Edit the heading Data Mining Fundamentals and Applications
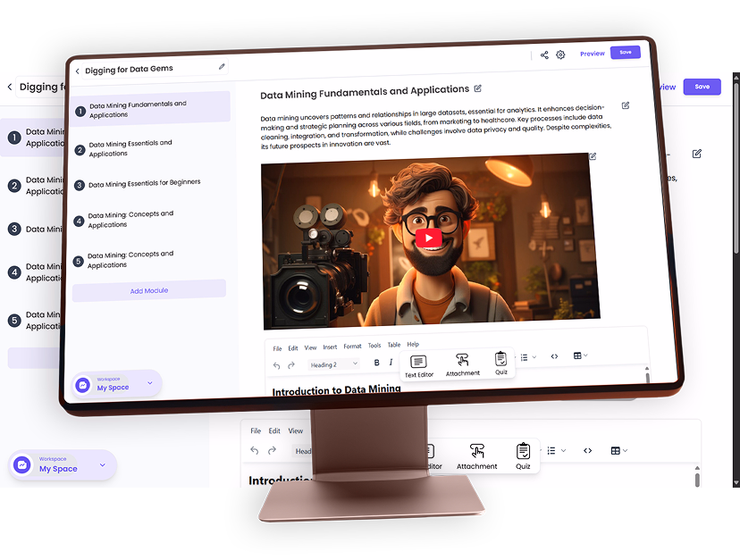740x560 pixels. coord(477,88)
